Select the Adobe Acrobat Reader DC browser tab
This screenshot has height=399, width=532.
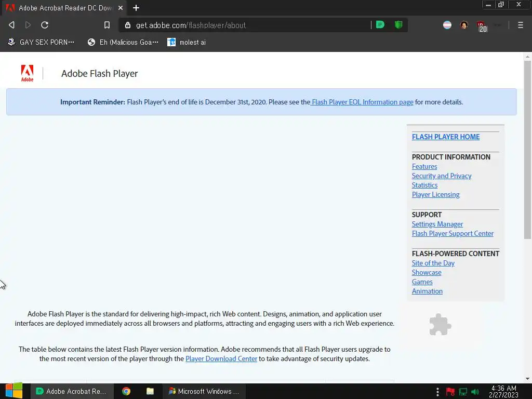64,8
